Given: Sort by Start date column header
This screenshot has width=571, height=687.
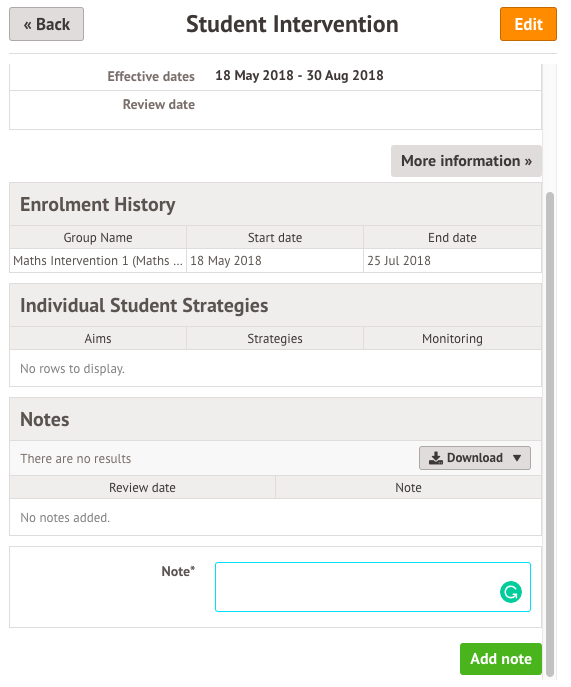Looking at the screenshot, I should 275,237.
